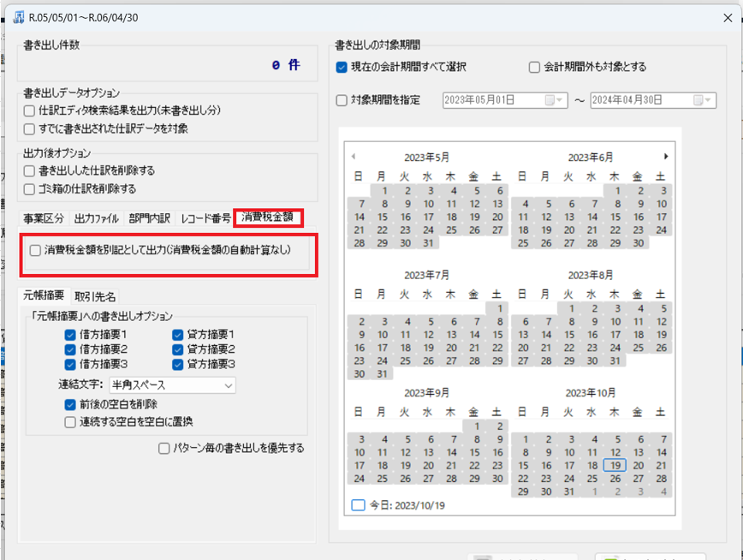Check ゴミ箱の仕訳を削除する option

[x=29, y=189]
